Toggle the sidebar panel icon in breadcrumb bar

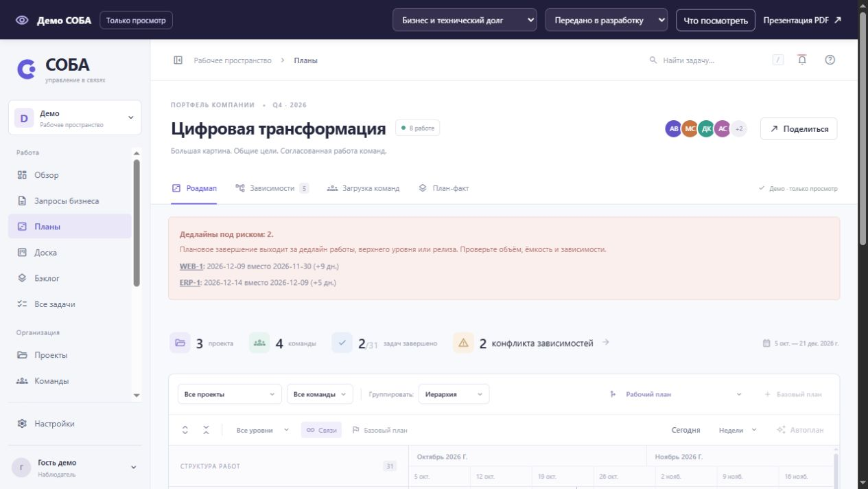tap(178, 60)
